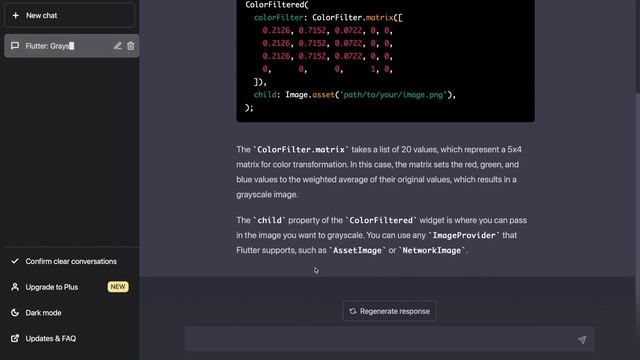Click the ColorFilter.matrix inline code text
The height and width of the screenshot is (360, 640).
301,150
